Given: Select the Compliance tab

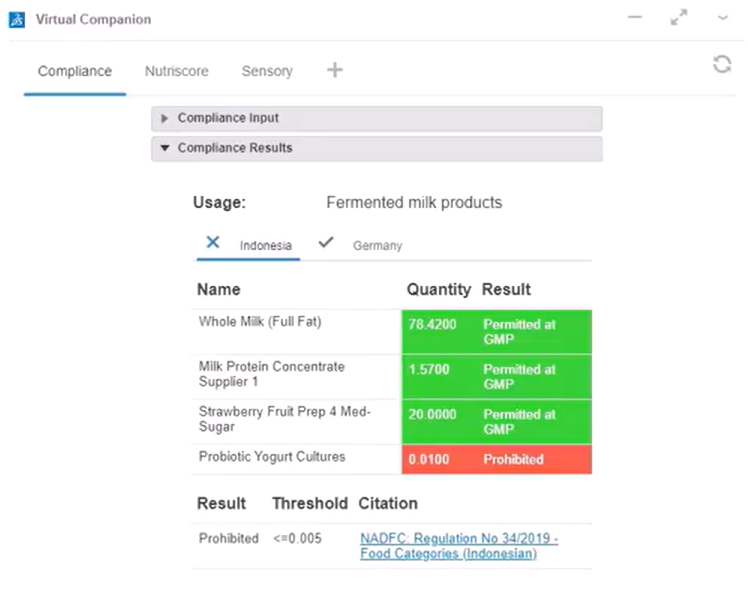Looking at the screenshot, I should [75, 71].
